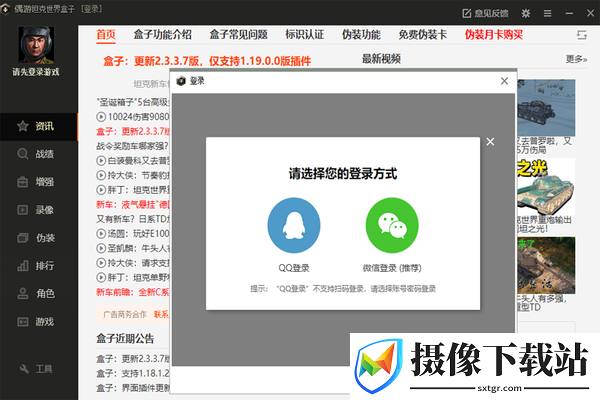Switch to 盒子功能介绍 tab
The width and height of the screenshot is (600, 400).
[162, 35]
